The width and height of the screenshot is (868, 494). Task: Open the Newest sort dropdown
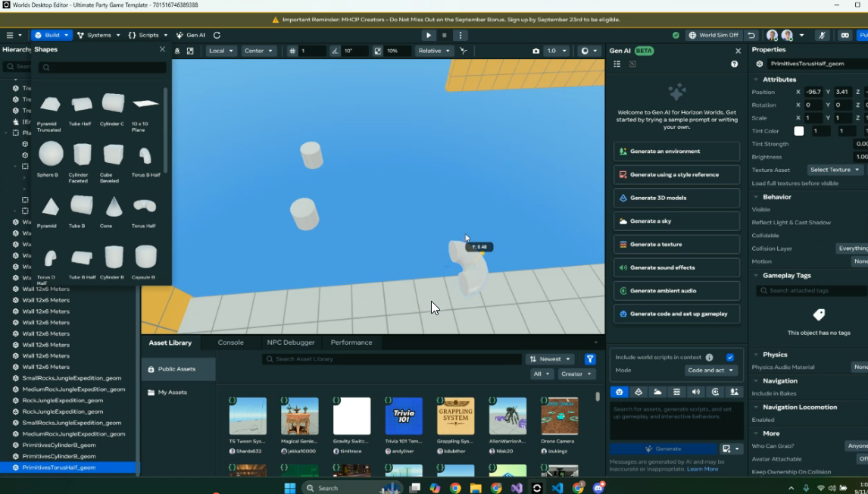[550, 359]
